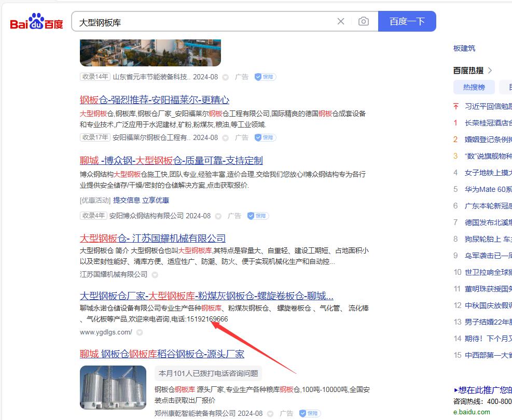
Task: Focus the search field containing 大型钢板库
Action: tap(206, 22)
